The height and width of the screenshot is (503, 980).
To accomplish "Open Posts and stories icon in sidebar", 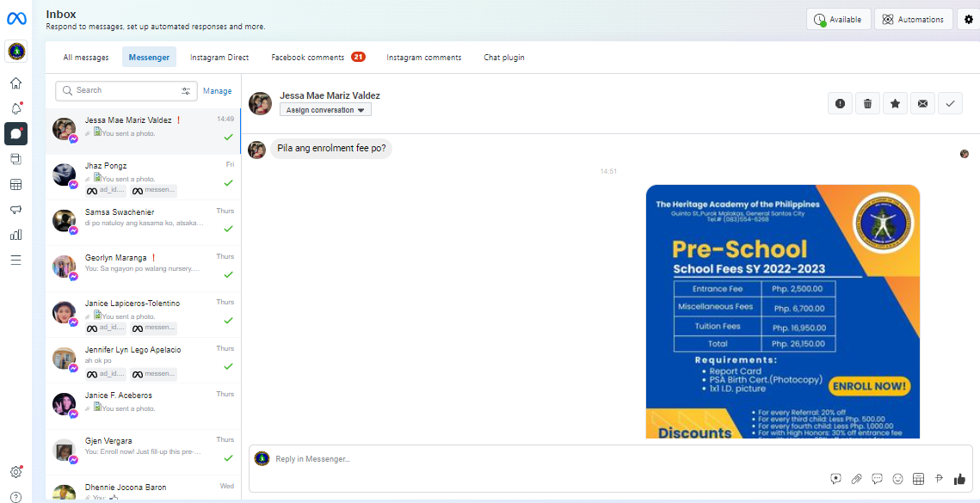I will coord(15,159).
